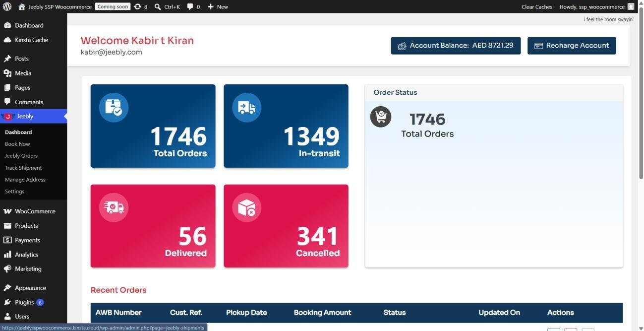
Task: Click the Posts pin icon
Action: pyautogui.click(x=7, y=59)
